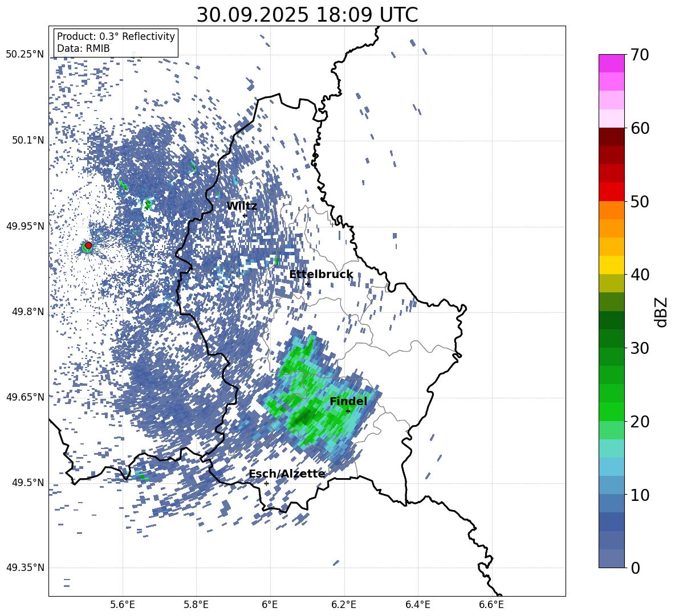The height and width of the screenshot is (616, 675).
Task: Click the 6.4°E longitude label
Action: [x=417, y=605]
